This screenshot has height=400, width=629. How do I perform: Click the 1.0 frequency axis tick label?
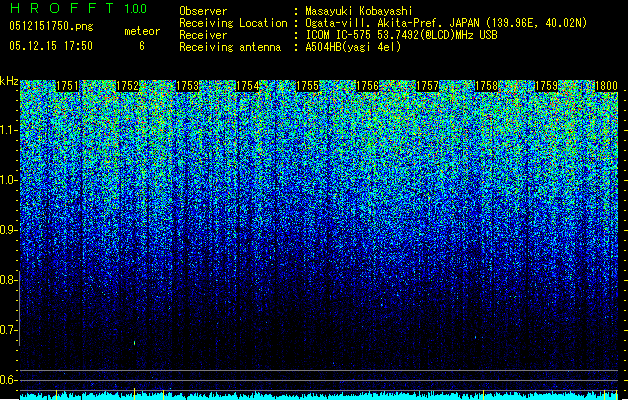click(7, 180)
